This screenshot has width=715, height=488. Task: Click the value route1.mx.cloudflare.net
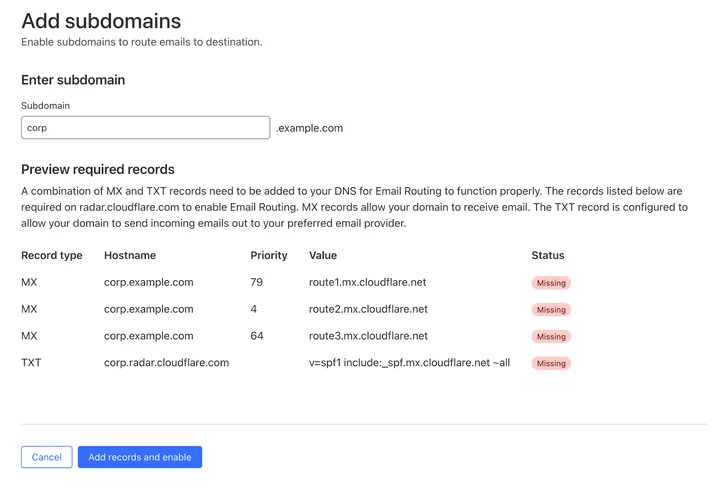click(x=368, y=282)
